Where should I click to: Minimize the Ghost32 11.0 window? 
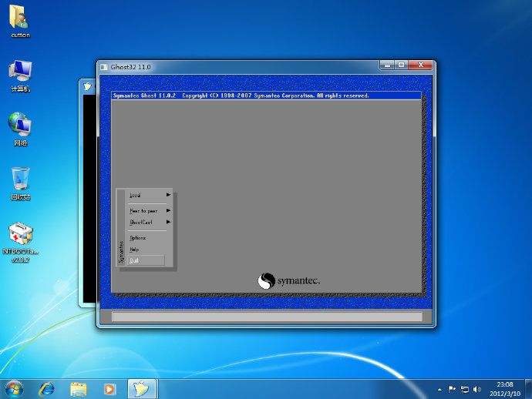pos(387,65)
